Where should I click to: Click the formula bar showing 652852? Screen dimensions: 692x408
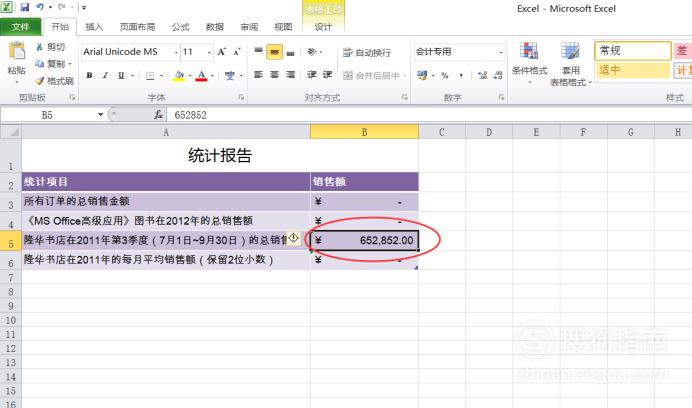(x=428, y=115)
